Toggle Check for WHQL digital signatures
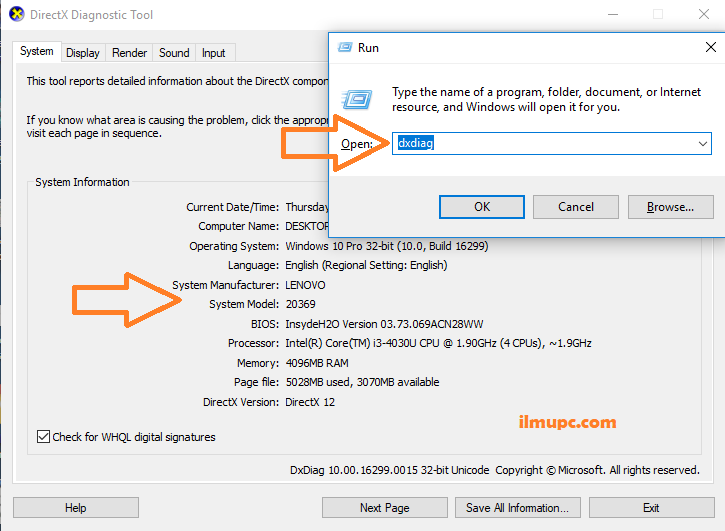Screen dimensions: 725x531 43,437
